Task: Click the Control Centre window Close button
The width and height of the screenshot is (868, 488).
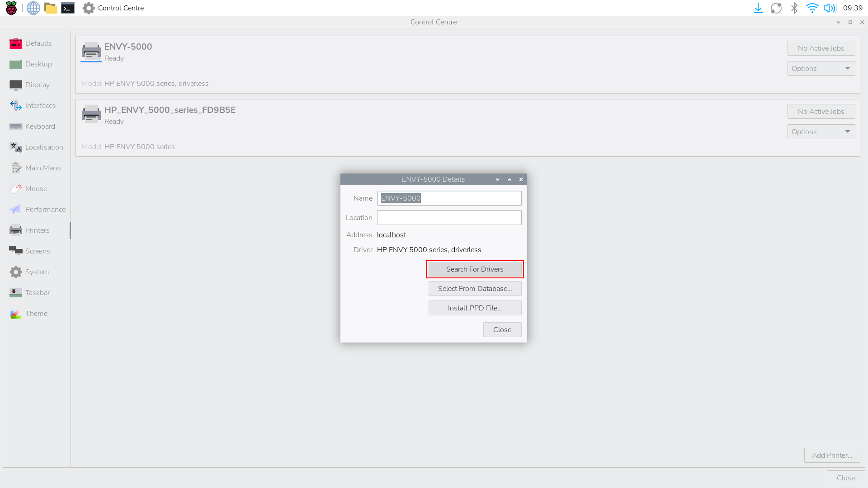Action: [845, 478]
